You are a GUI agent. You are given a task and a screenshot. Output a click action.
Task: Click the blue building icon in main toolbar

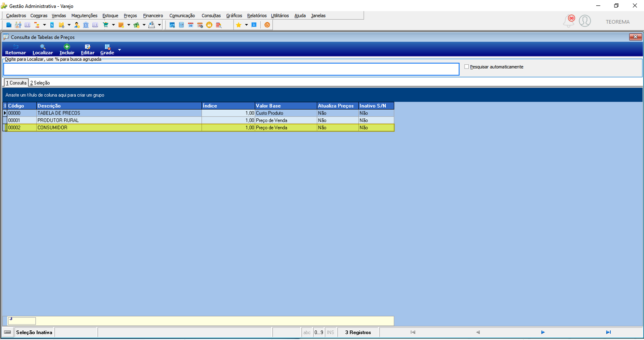[8, 25]
